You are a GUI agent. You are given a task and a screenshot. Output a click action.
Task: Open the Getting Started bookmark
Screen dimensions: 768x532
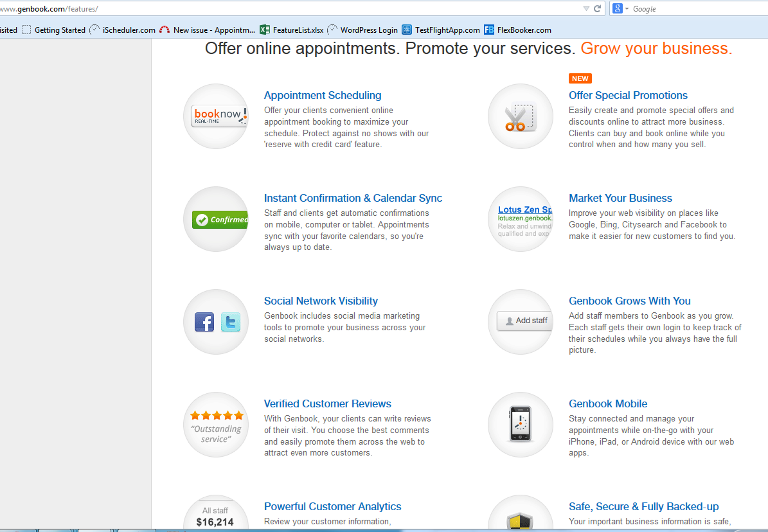54,30
